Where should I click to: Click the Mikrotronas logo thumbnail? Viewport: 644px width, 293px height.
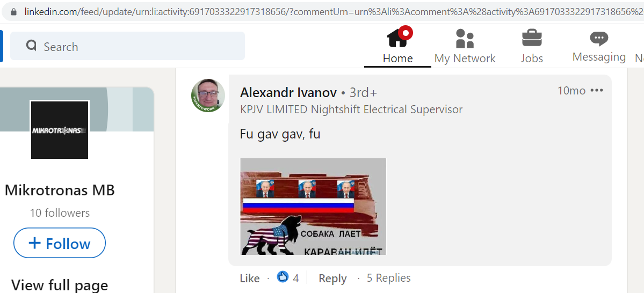[x=60, y=130]
